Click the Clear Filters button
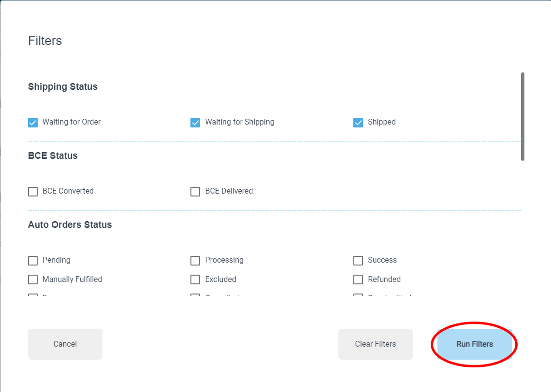Image resolution: width=551 pixels, height=392 pixels. [x=375, y=344]
